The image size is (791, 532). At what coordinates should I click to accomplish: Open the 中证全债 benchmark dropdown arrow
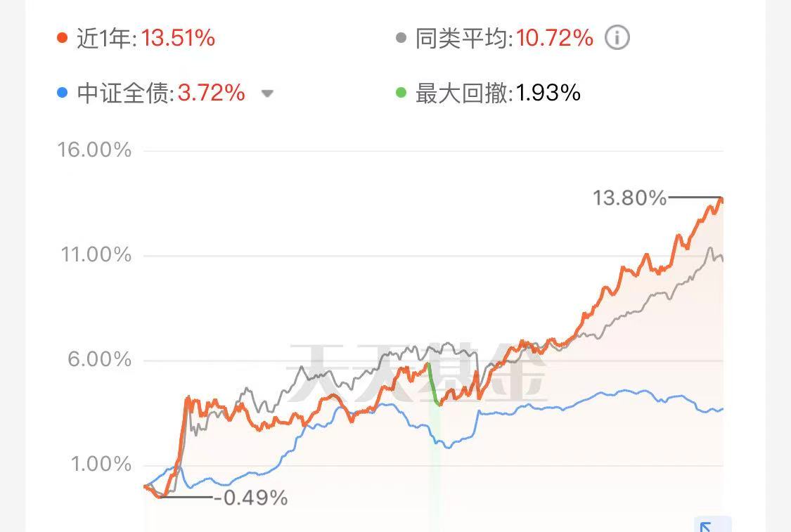(x=267, y=93)
